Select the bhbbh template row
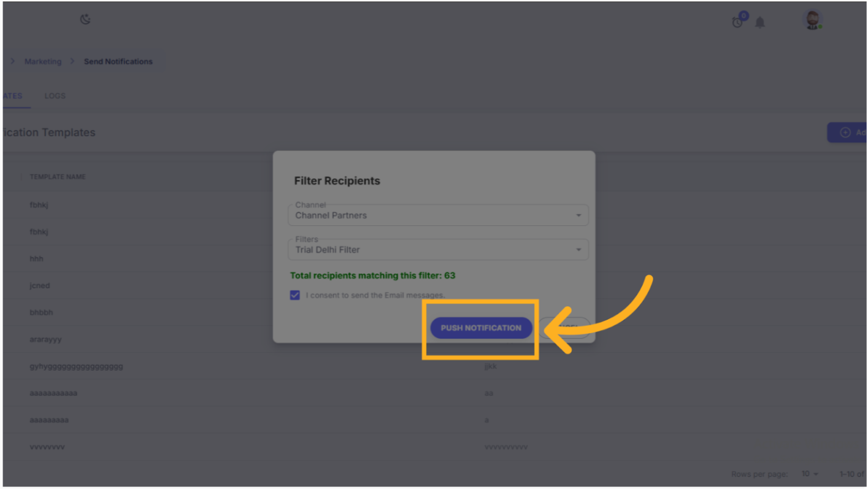Screen dimensions: 868x489 tap(41, 312)
